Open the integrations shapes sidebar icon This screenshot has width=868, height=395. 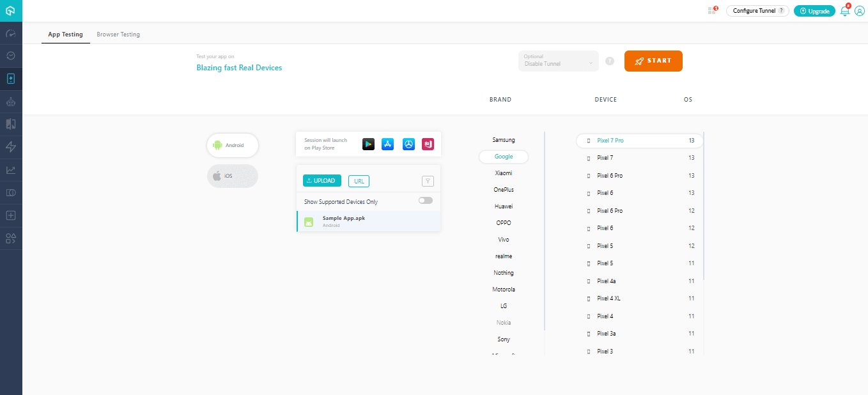click(11, 238)
